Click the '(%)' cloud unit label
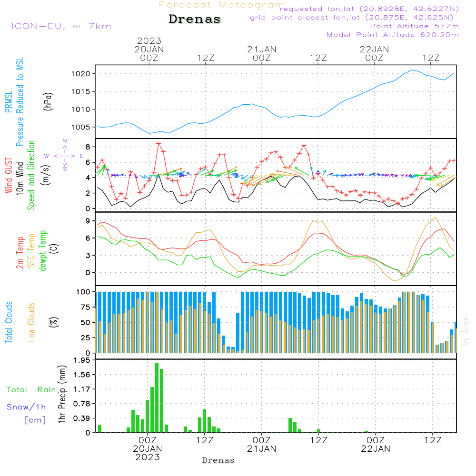The width and height of the screenshot is (476, 476). [x=53, y=322]
